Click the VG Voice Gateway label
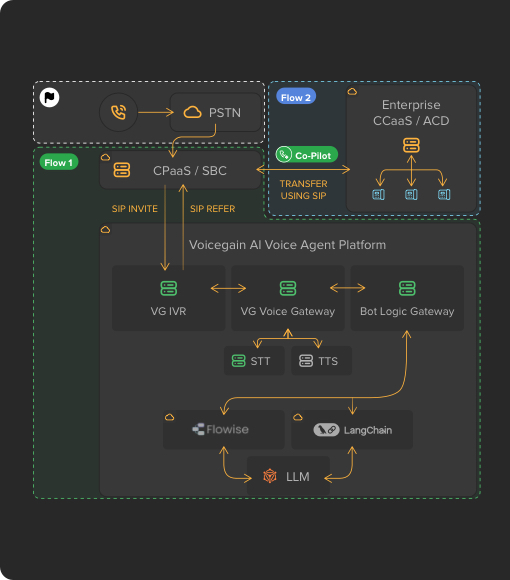 (x=288, y=311)
